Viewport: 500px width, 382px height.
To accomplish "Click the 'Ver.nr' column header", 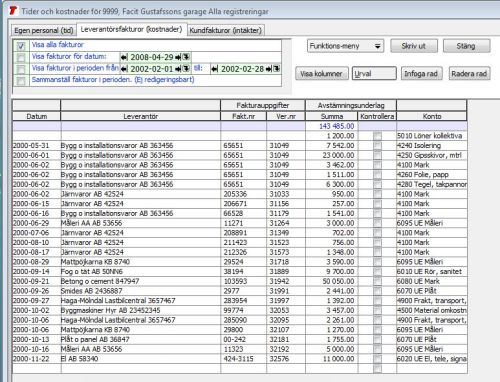I will (286, 116).
